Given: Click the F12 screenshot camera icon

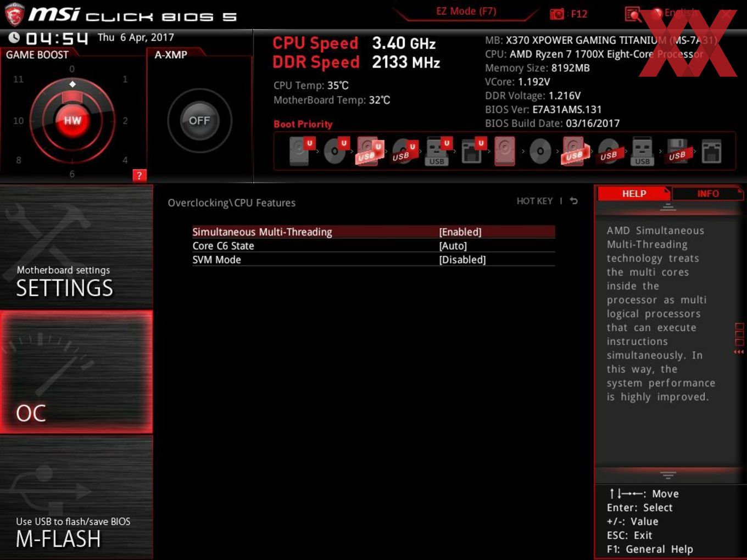Looking at the screenshot, I should click(557, 14).
